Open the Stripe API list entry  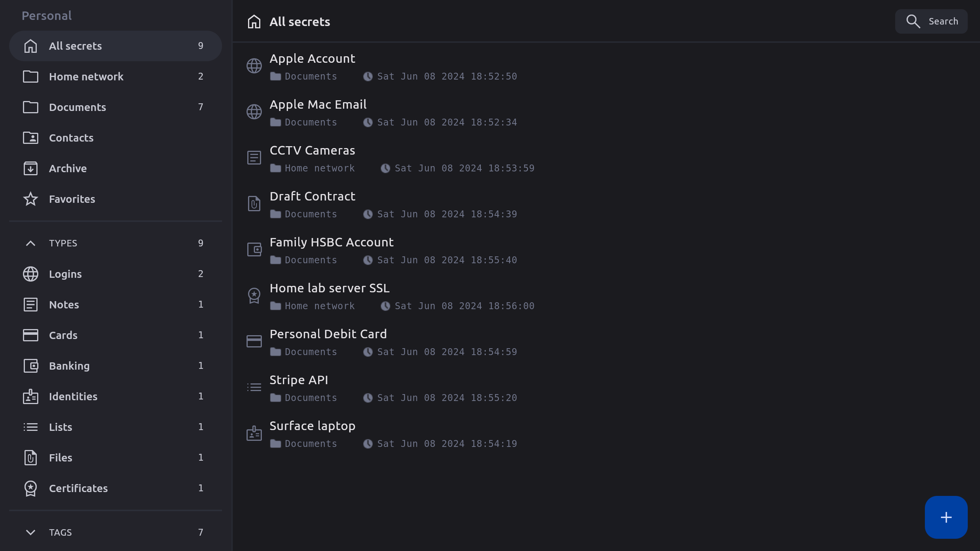tap(299, 380)
